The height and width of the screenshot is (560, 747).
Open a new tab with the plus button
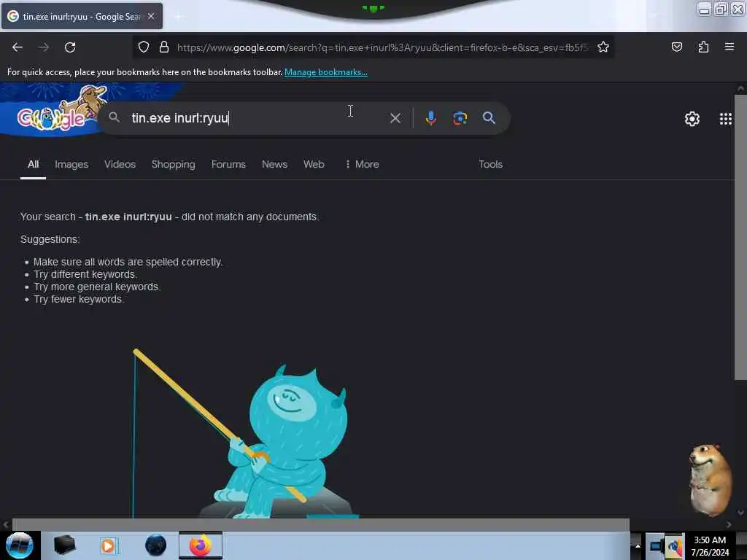pyautogui.click(x=178, y=17)
